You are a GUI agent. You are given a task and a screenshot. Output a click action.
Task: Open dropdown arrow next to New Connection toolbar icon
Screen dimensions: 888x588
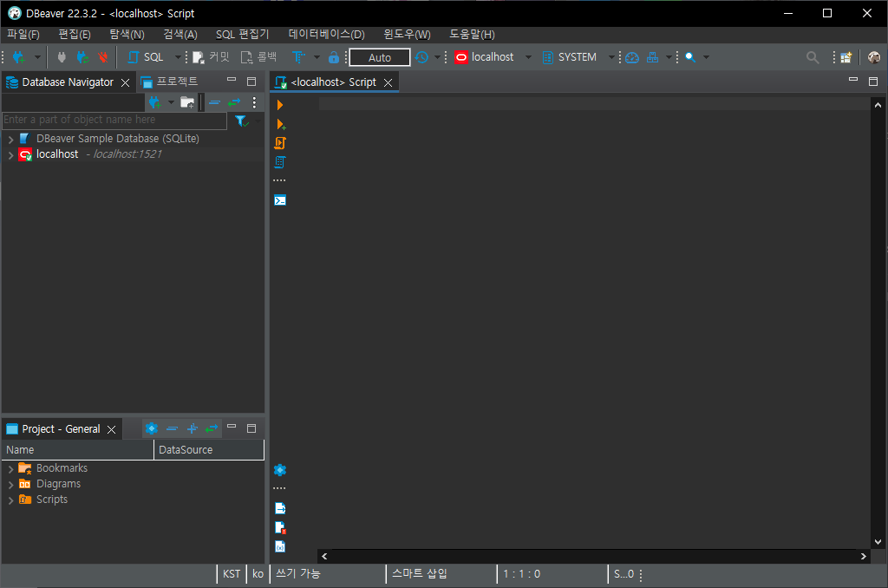(37, 57)
